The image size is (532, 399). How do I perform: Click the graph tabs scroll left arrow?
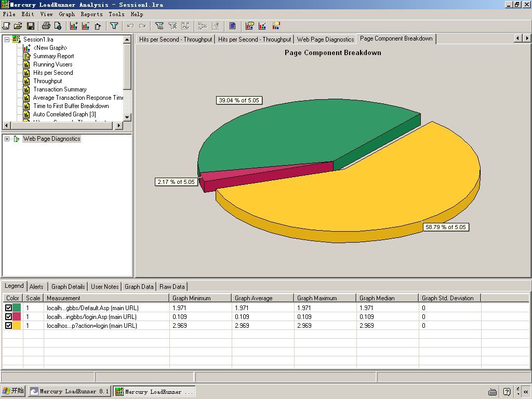click(518, 38)
